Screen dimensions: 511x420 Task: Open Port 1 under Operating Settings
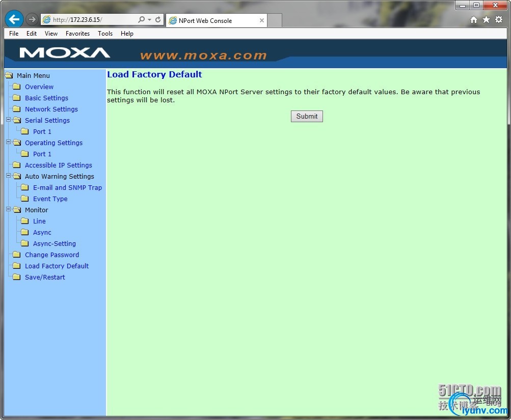tap(42, 154)
